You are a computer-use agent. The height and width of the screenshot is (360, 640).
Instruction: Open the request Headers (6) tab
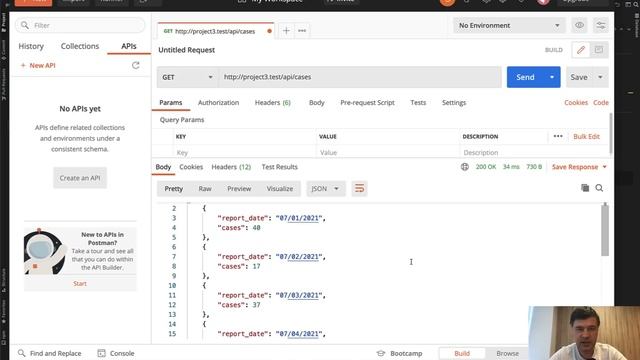(x=273, y=102)
